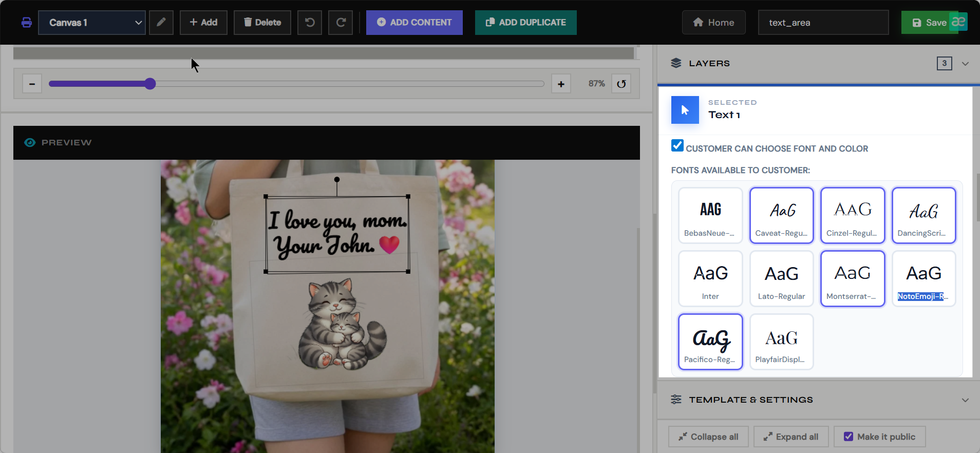Viewport: 980px width, 453px height.
Task: Click the TEMPLATE & SETTINGS sliders icon
Action: 676,400
